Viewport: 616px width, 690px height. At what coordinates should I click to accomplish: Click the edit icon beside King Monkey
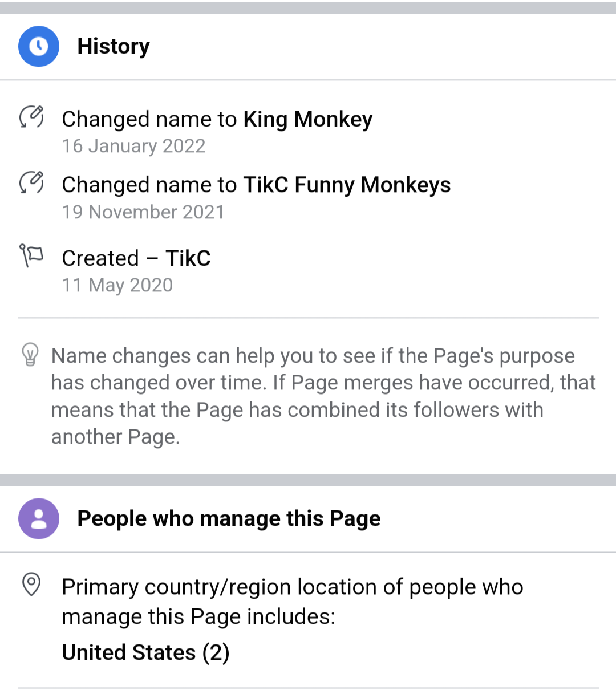click(x=31, y=116)
